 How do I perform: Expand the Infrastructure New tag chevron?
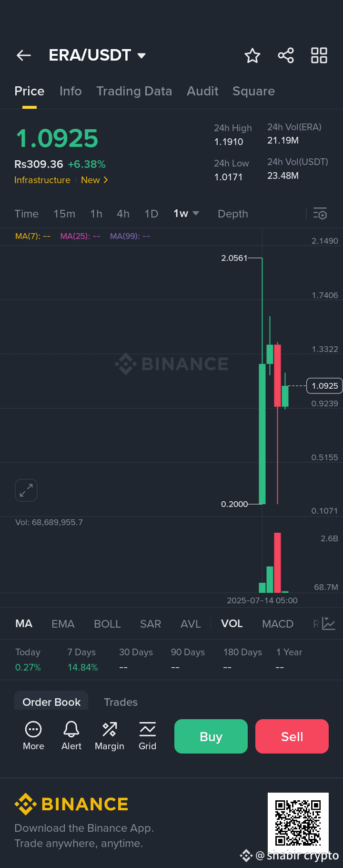106,180
